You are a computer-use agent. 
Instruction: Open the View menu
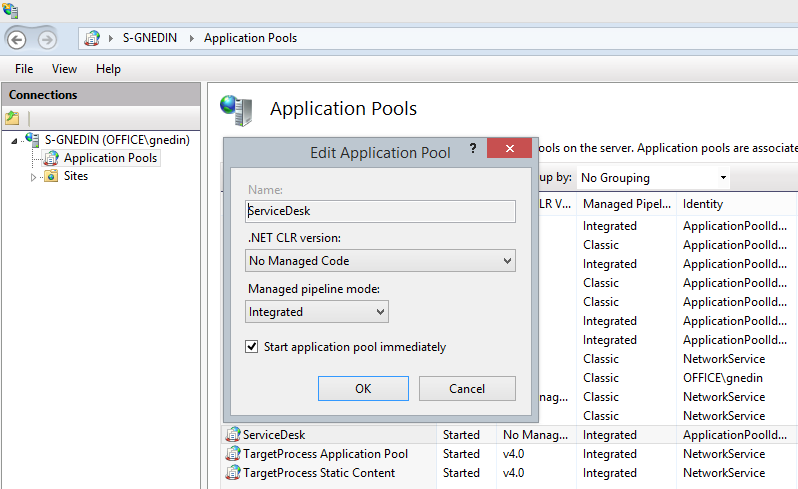(64, 69)
